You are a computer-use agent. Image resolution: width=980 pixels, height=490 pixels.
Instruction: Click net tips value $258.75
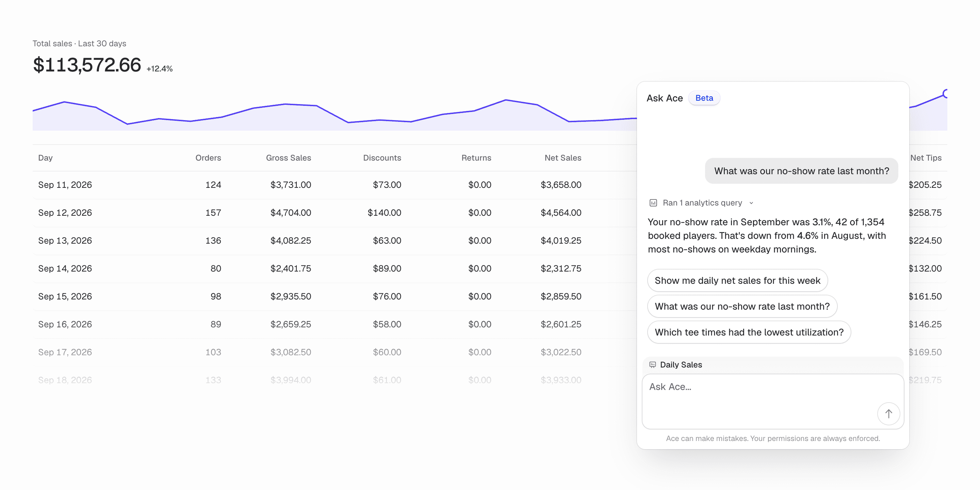pyautogui.click(x=925, y=213)
